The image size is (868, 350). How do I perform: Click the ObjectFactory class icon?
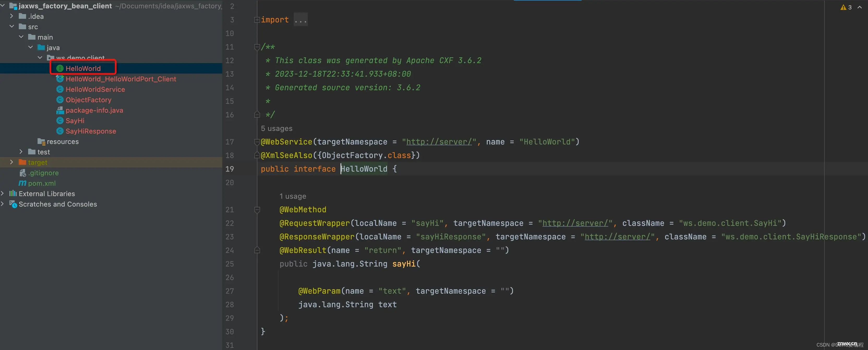point(60,100)
